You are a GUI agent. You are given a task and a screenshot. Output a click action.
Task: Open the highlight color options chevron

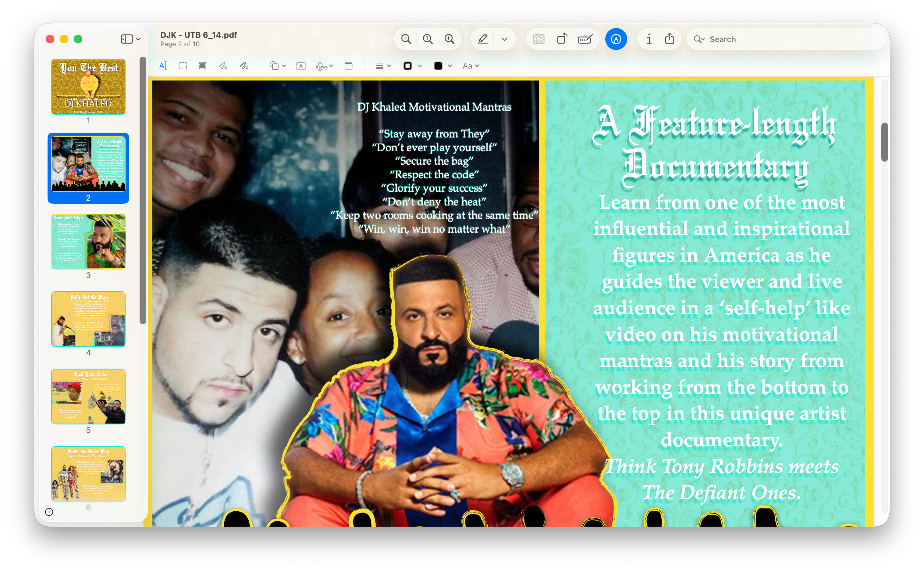[504, 39]
